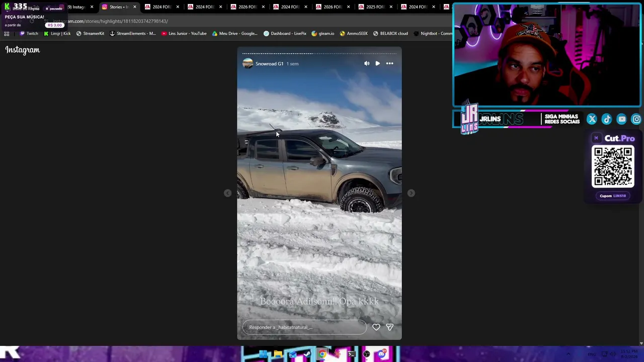Open the gleam.io bookmark

pos(323,34)
